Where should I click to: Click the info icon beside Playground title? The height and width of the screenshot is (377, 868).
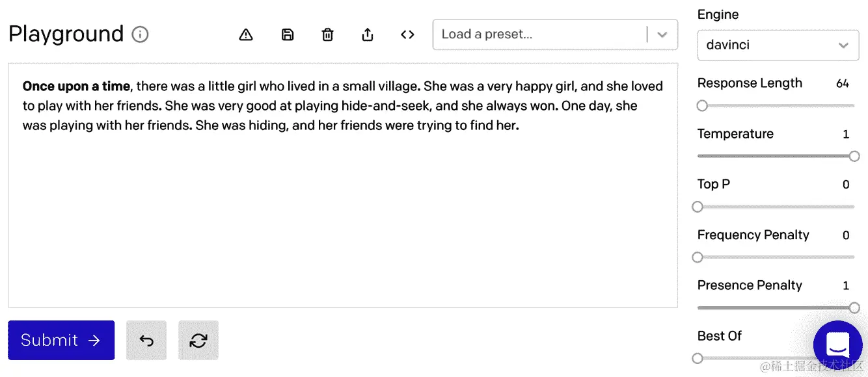click(140, 34)
